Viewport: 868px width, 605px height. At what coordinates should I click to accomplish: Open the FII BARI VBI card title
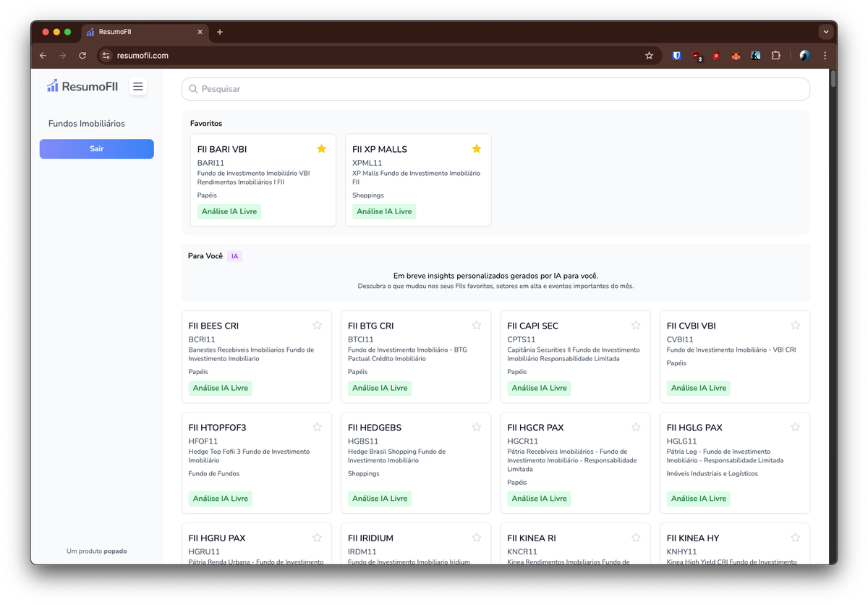222,149
